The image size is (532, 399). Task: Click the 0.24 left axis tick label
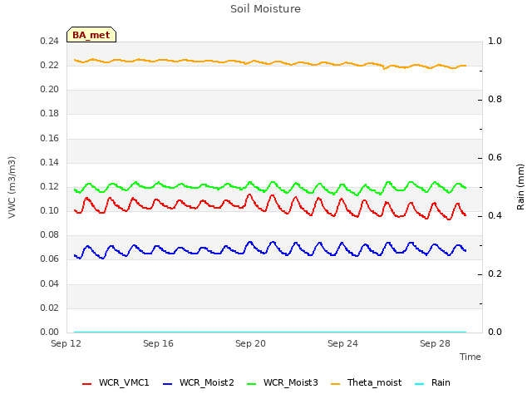[50, 41]
